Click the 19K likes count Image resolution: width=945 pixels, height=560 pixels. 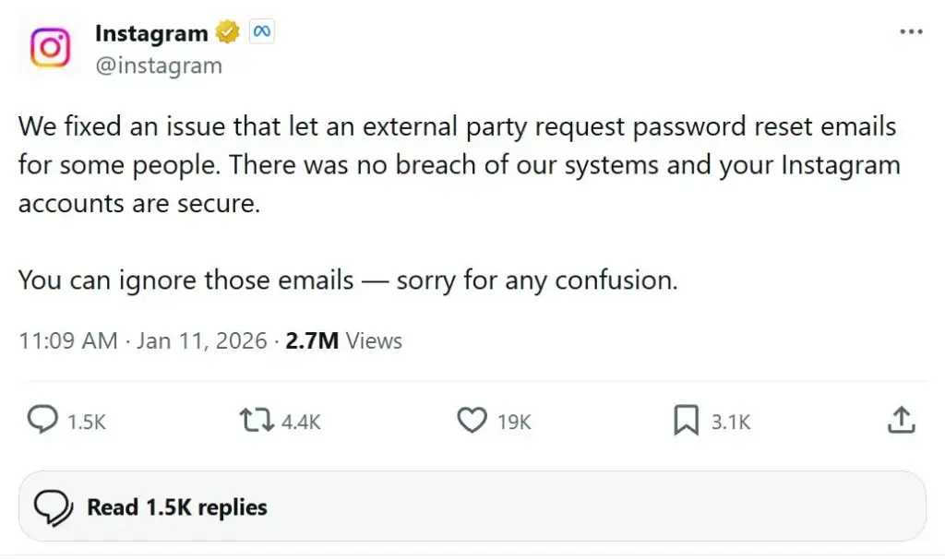[514, 423]
